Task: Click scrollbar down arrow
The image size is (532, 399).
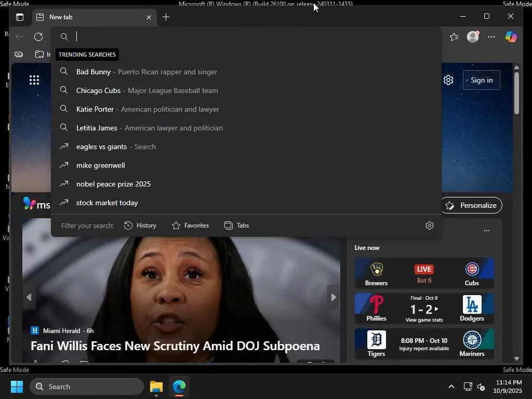Action: click(x=516, y=358)
